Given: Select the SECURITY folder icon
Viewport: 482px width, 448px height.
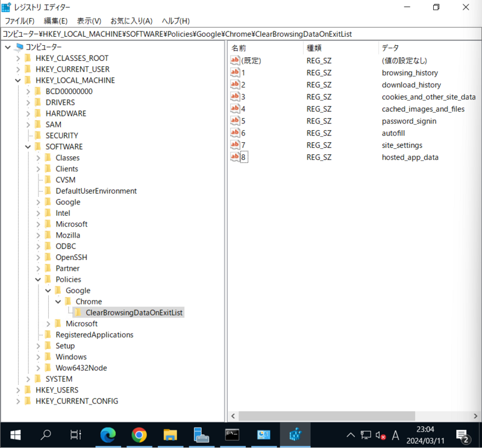Looking at the screenshot, I should (38, 136).
